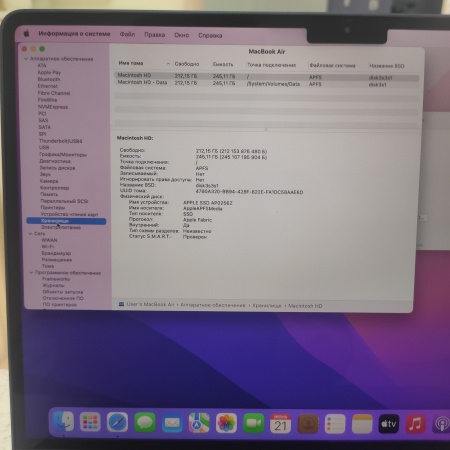
Task: Select SPI in the sidebar
Action: pos(42,134)
